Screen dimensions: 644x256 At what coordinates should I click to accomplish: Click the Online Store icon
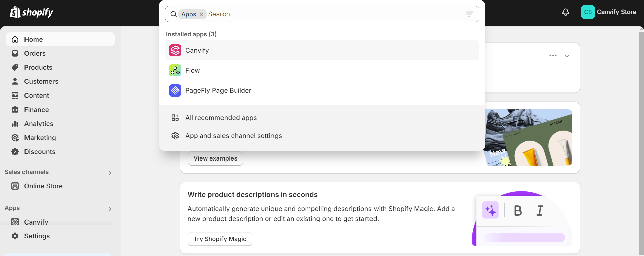(15, 186)
